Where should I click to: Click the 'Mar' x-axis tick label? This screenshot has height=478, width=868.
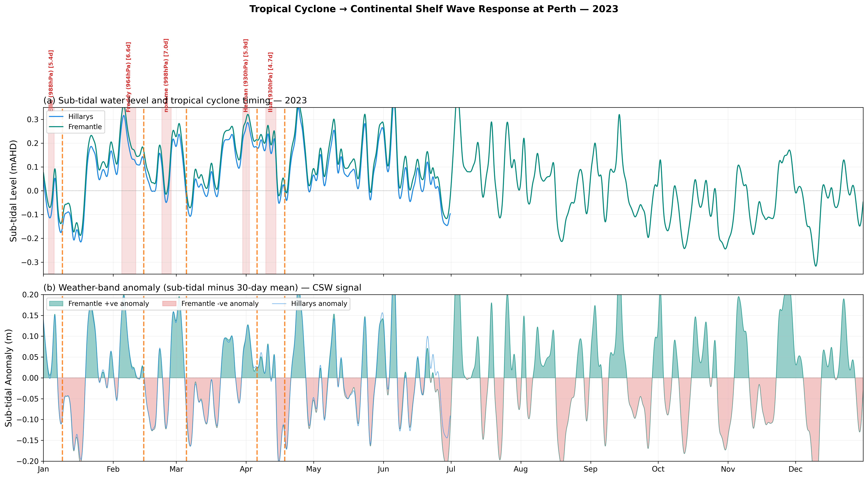click(176, 469)
